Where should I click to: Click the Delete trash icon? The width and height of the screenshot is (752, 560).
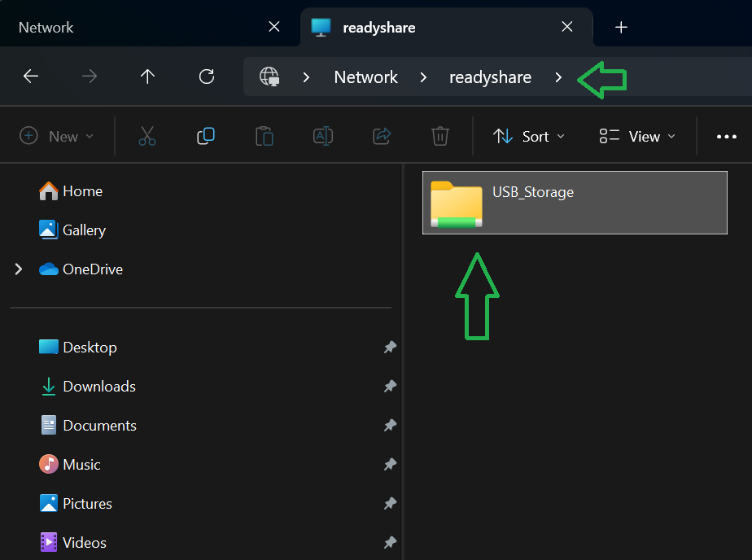pos(439,136)
